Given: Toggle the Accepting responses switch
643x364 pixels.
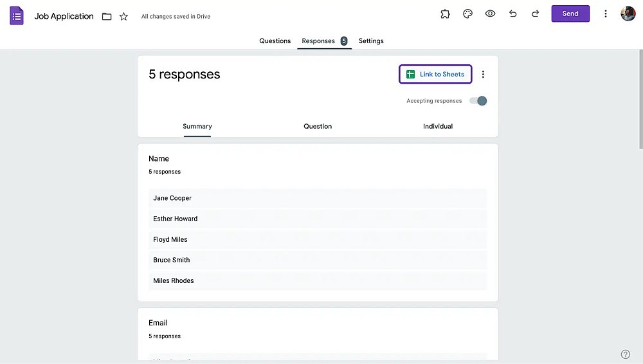Looking at the screenshot, I should tap(478, 101).
